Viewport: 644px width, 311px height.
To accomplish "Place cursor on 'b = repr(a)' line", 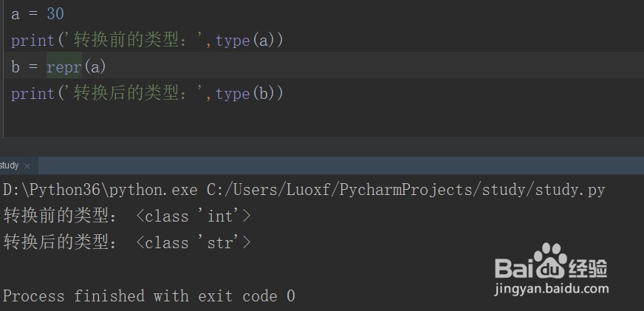I will pos(59,66).
